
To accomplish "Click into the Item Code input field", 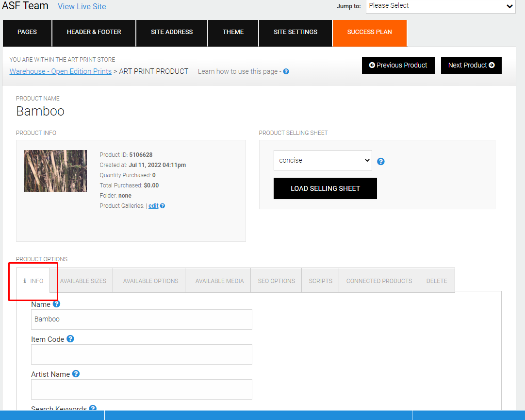I will [x=142, y=354].
